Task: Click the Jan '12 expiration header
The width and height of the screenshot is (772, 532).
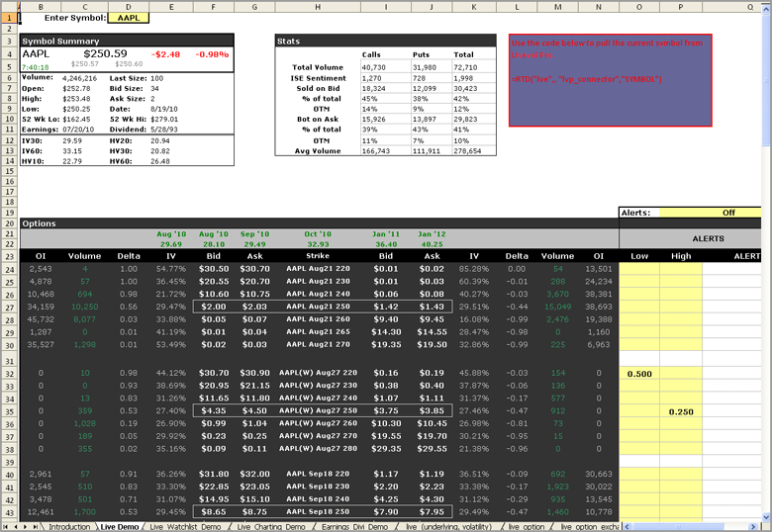Action: 432,234
